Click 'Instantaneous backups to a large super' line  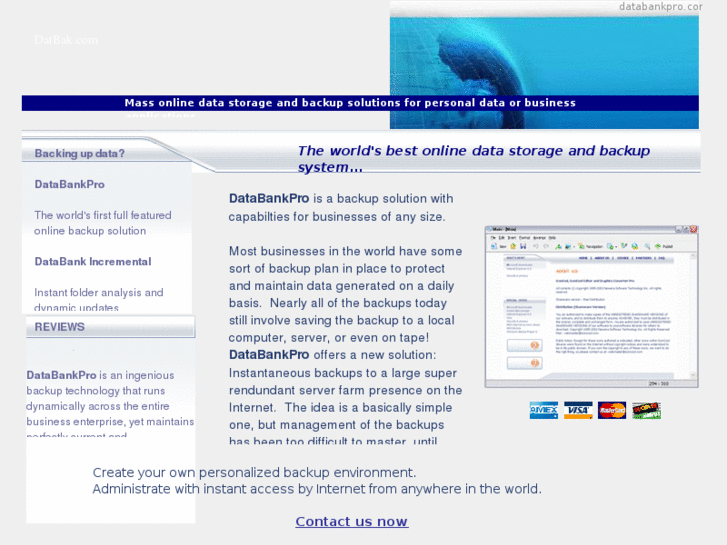(343, 373)
